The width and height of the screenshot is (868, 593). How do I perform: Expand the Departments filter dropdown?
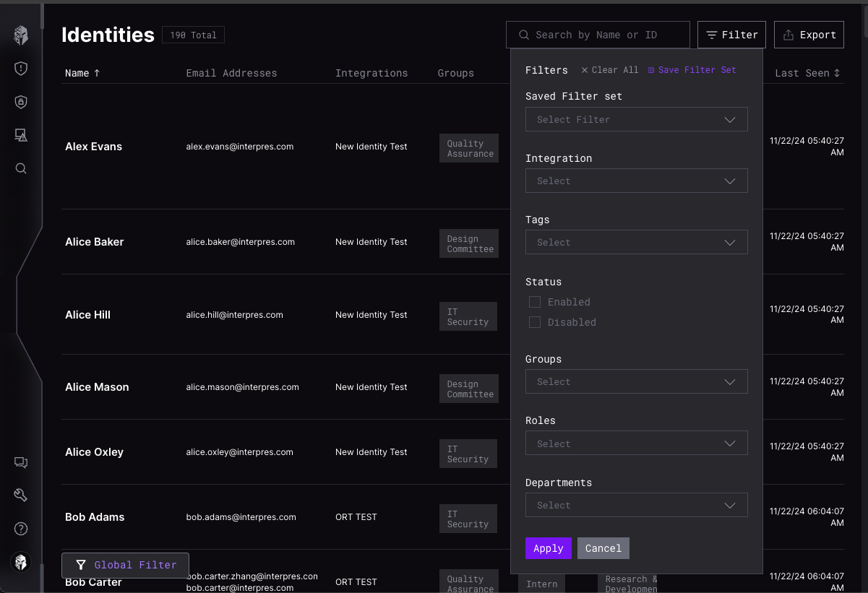tap(636, 505)
